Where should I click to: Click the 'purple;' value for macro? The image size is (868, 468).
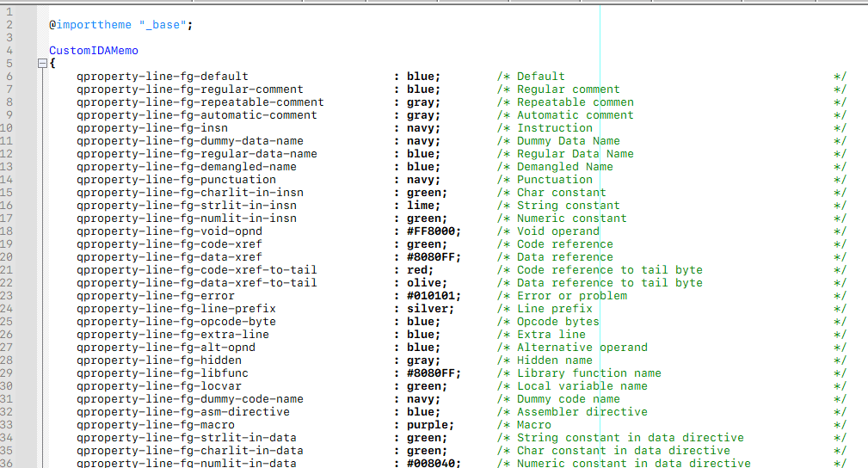coord(430,425)
